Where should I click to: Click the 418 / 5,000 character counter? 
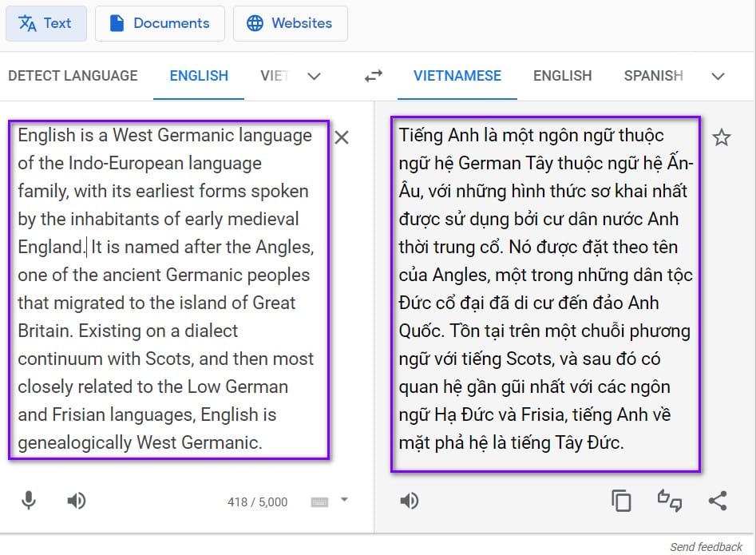(x=258, y=502)
